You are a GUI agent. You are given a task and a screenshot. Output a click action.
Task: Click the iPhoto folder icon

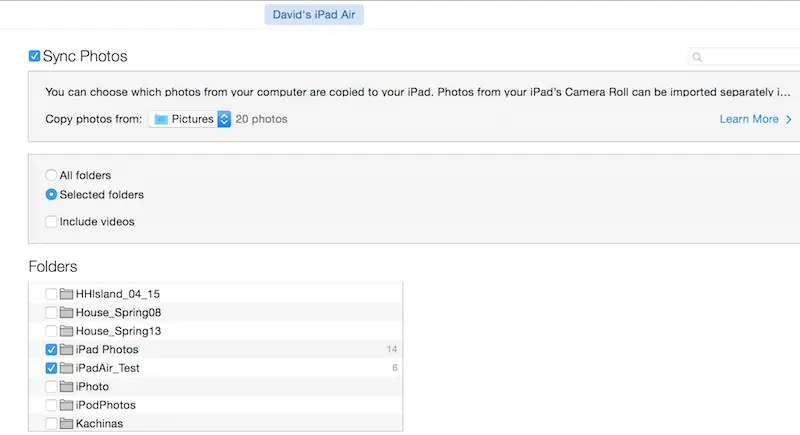67,387
